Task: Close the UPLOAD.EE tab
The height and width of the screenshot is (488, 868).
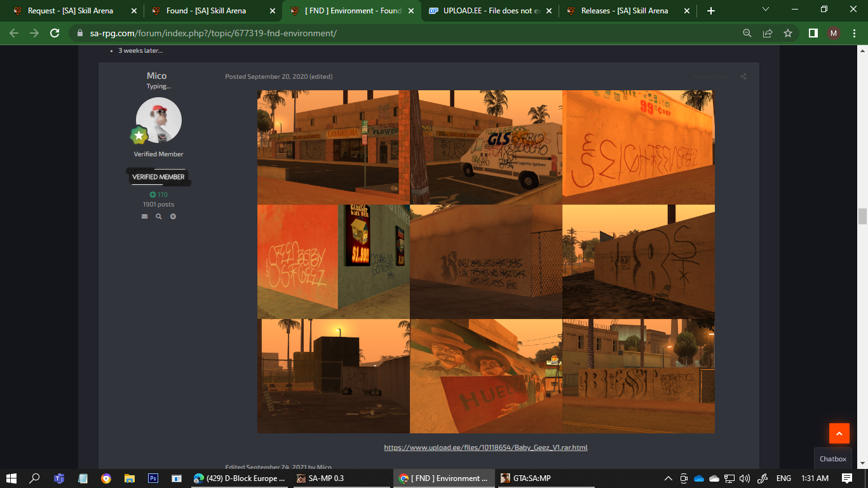Action: [x=549, y=11]
